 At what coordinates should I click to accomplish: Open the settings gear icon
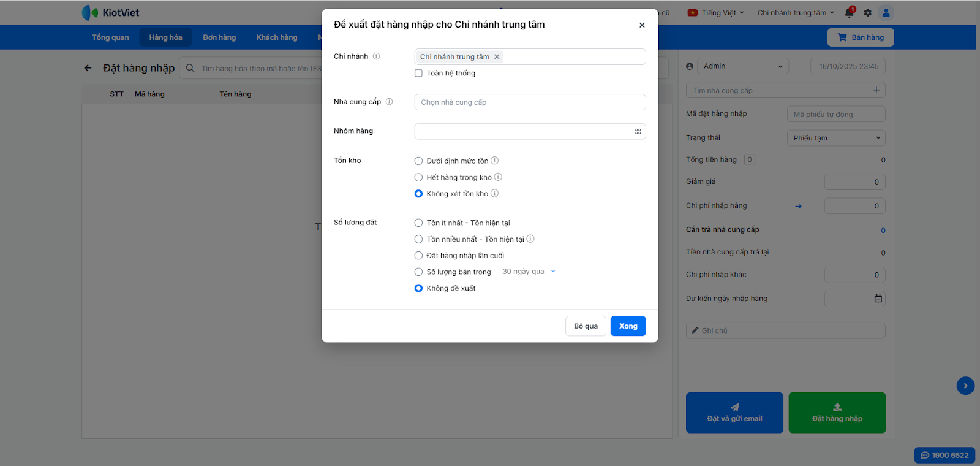click(x=867, y=13)
